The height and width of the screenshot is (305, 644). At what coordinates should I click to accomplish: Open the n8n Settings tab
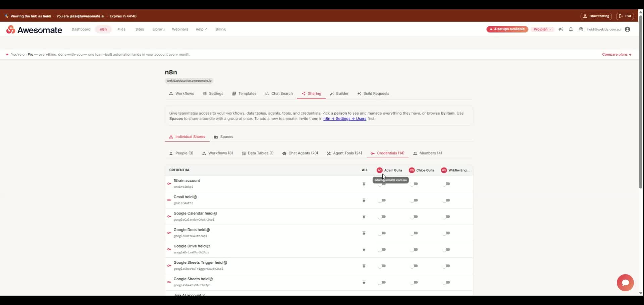pyautogui.click(x=213, y=94)
